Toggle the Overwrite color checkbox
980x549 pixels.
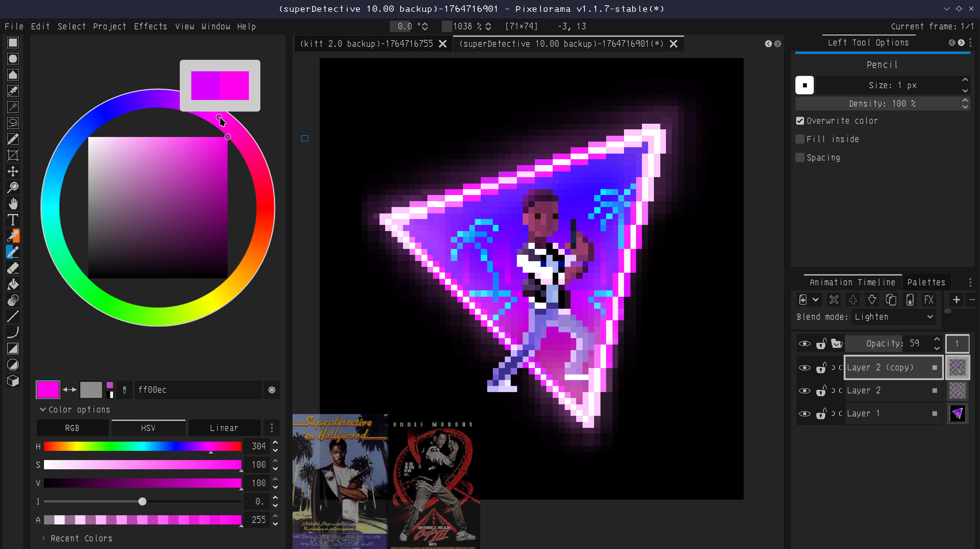[800, 121]
